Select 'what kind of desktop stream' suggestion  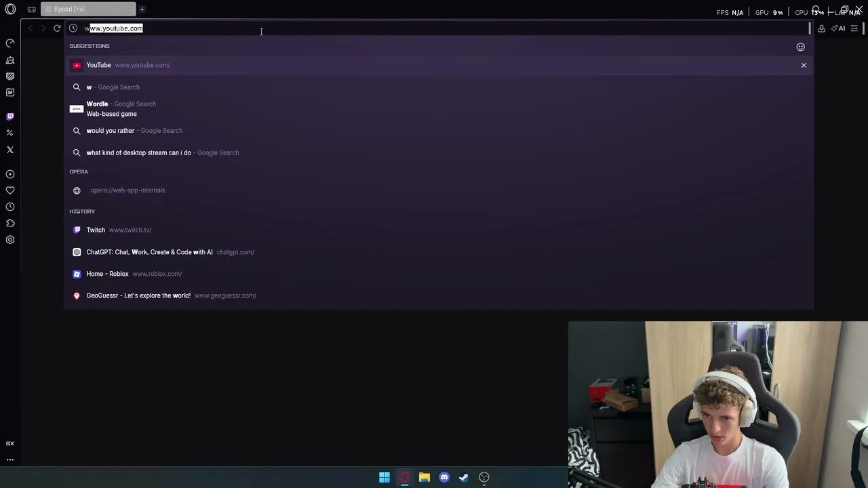[x=439, y=152]
